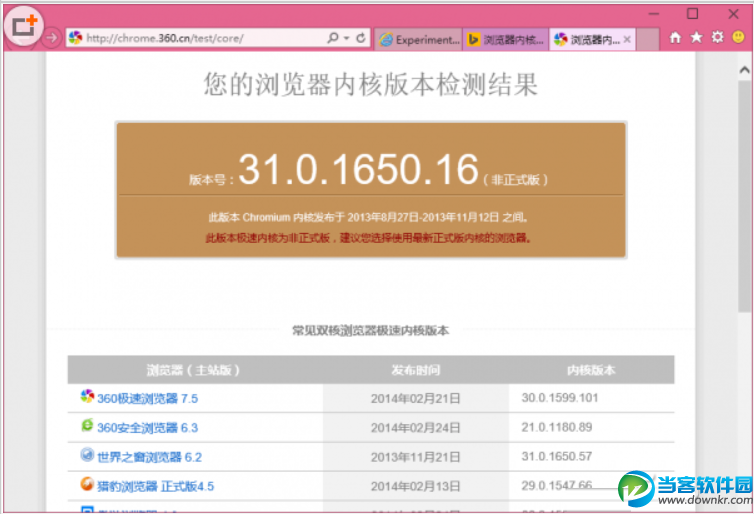This screenshot has width=754, height=514.
Task: Switch to the Experiment... tab
Action: [418, 39]
